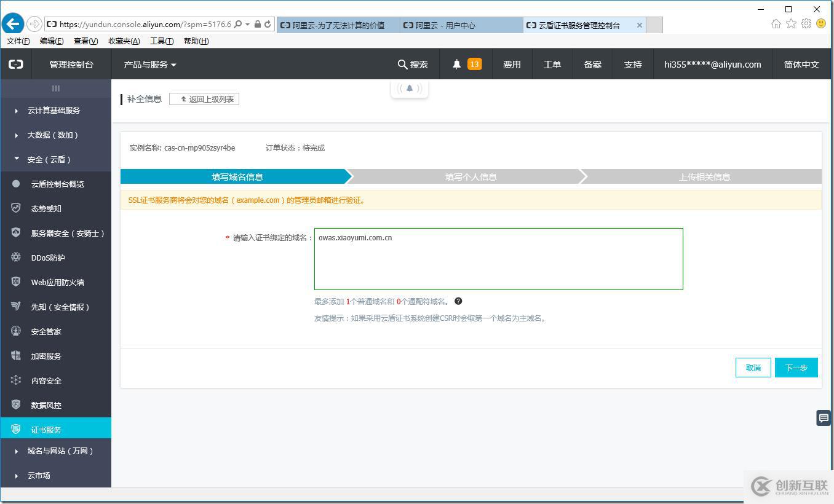Click the help question mark beside 通配符域名

(458, 301)
